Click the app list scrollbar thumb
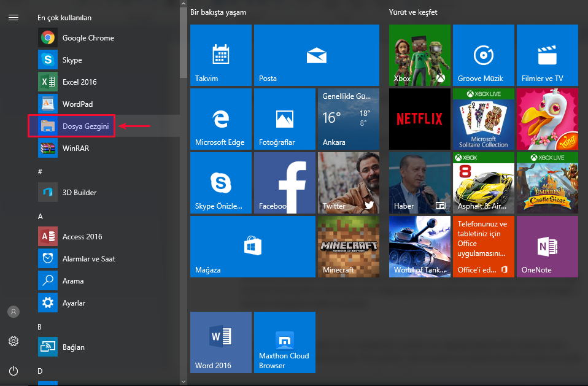 pos(184,43)
